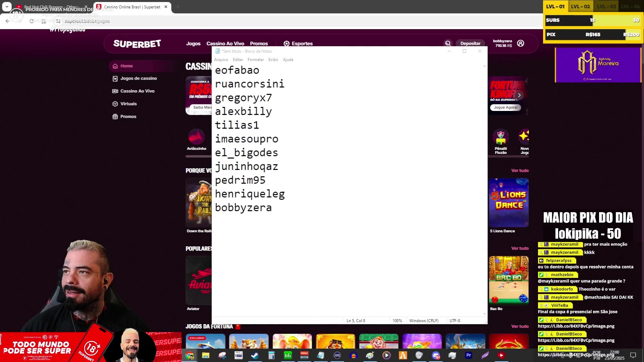This screenshot has width=644, height=362.
Task: Open Cassino Ao Vivo in sidebar
Action: point(133,91)
